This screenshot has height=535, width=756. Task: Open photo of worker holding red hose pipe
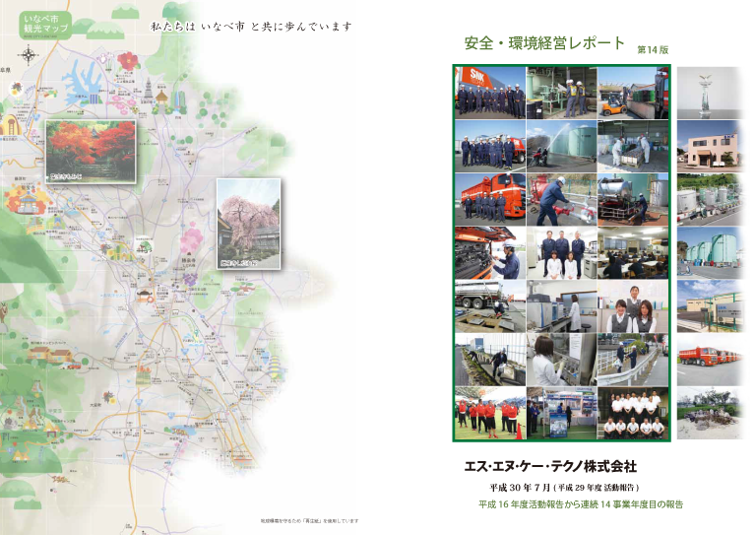[562, 200]
